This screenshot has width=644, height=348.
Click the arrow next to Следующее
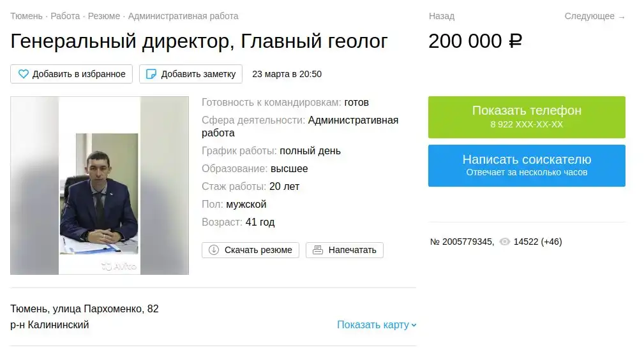(x=622, y=17)
